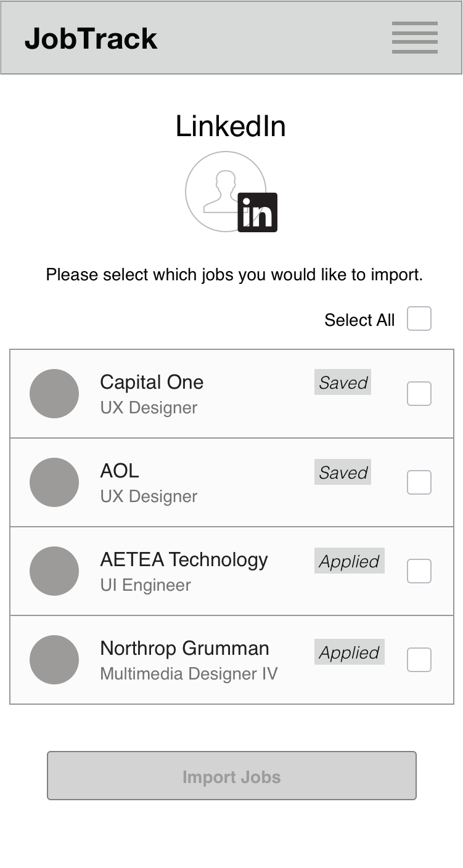Select the AOL job checkbox
Image resolution: width=463 pixels, height=868 pixels.
pyautogui.click(x=419, y=482)
